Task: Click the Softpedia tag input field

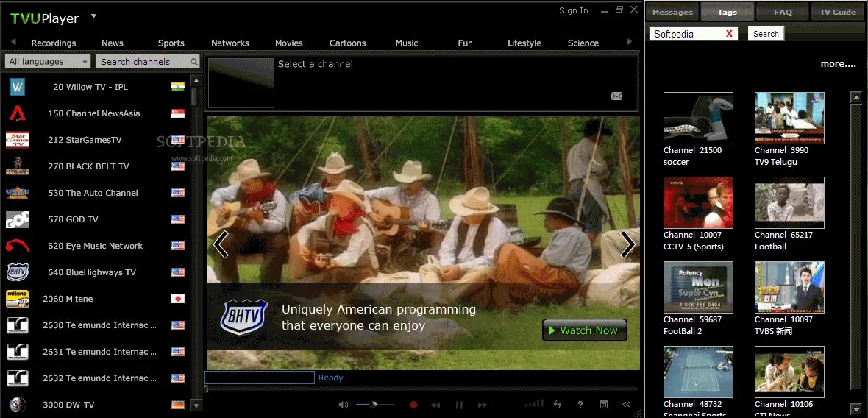Action: pyautogui.click(x=694, y=34)
